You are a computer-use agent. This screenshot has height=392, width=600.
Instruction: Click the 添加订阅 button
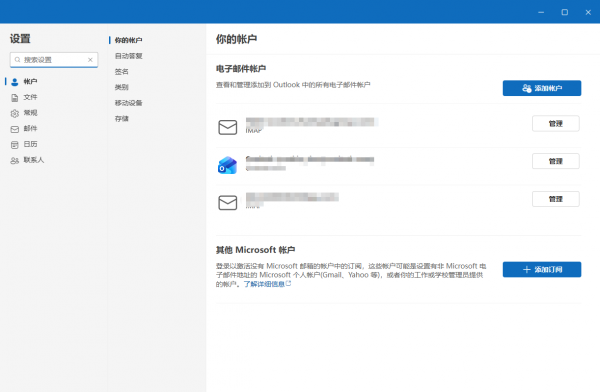tap(542, 270)
